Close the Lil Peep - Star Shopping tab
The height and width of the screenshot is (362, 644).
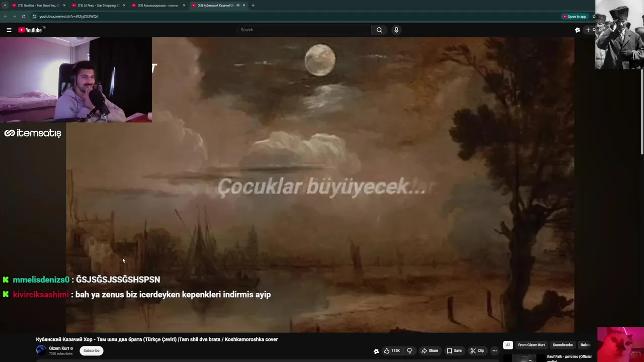124,5
